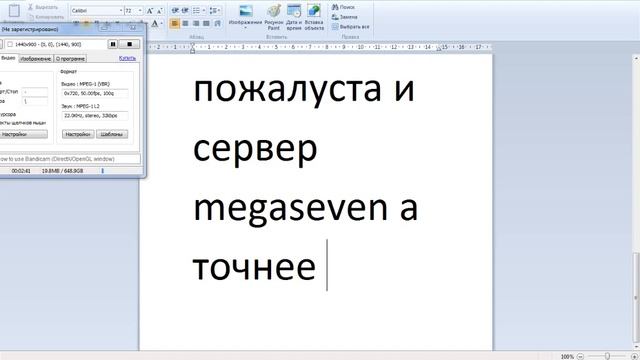Click the 19.8MB / 648.9GB status text

click(x=62, y=171)
